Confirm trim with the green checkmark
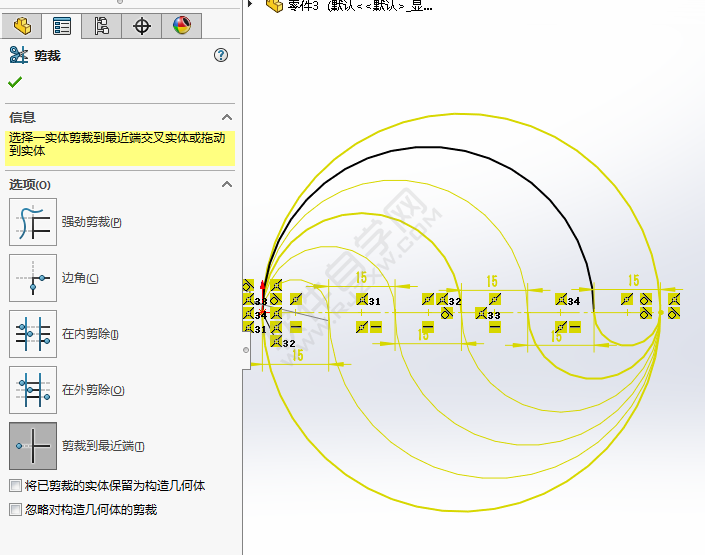 click(x=15, y=82)
